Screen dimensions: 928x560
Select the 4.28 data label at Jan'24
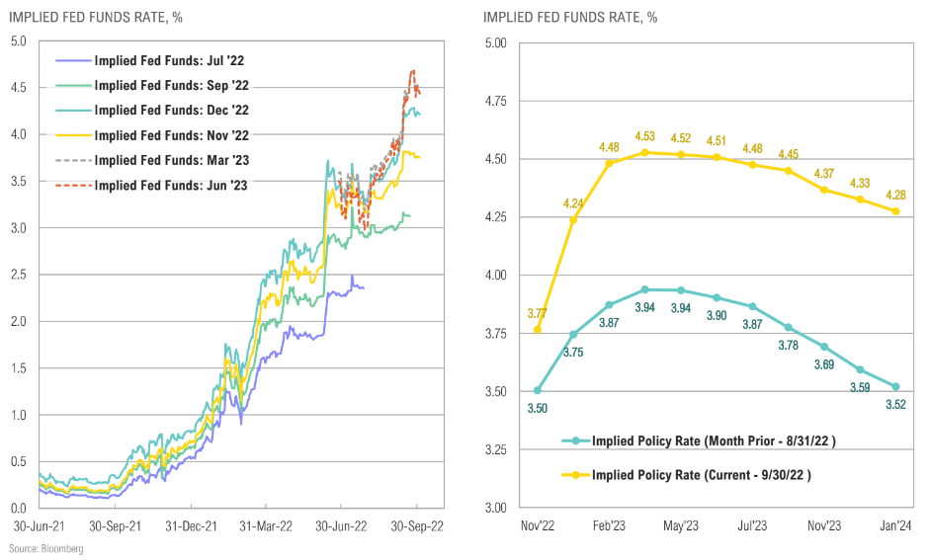point(895,195)
